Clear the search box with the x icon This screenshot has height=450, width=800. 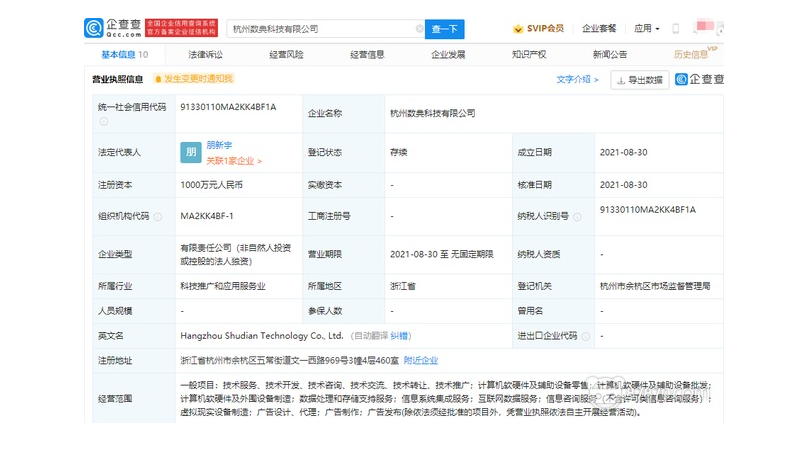click(x=419, y=29)
